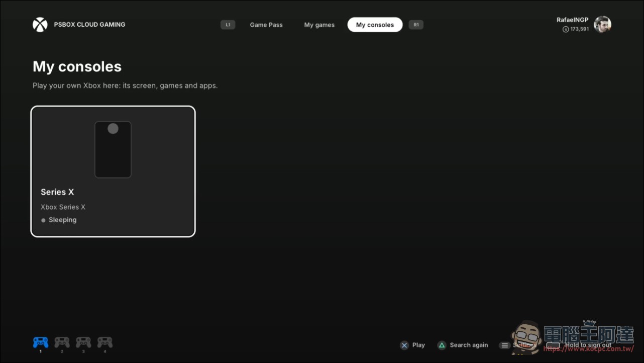Image resolution: width=644 pixels, height=363 pixels.
Task: Click the 173,591 gamerscore value
Action: (x=579, y=29)
